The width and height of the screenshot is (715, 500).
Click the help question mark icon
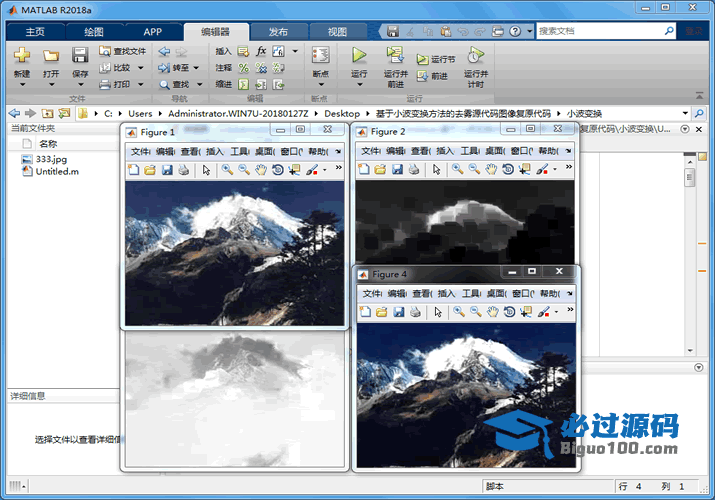[x=515, y=31]
